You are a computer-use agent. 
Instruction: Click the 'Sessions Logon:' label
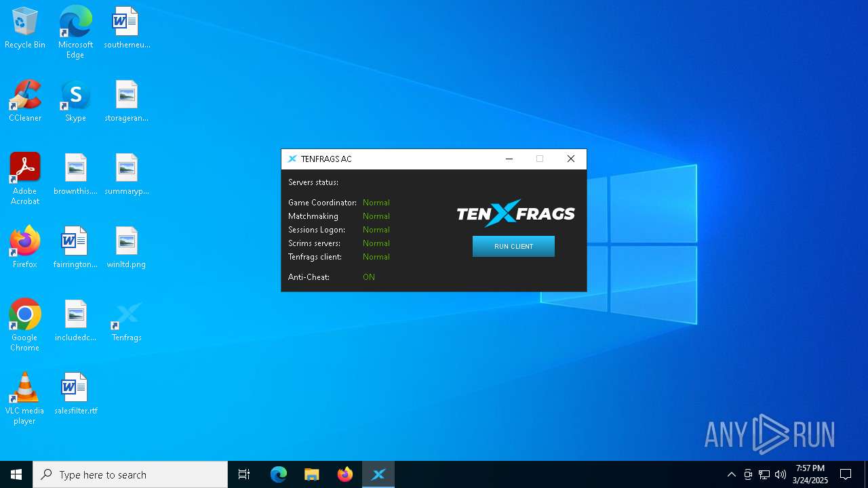point(317,230)
